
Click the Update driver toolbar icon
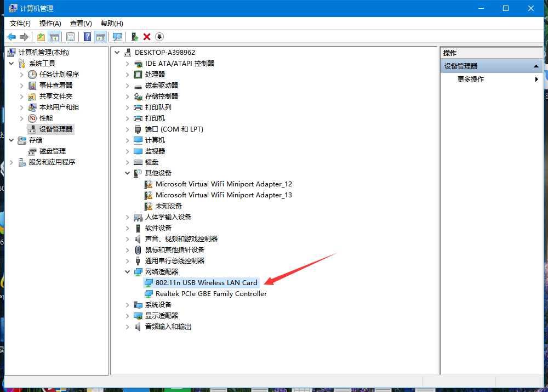[135, 37]
